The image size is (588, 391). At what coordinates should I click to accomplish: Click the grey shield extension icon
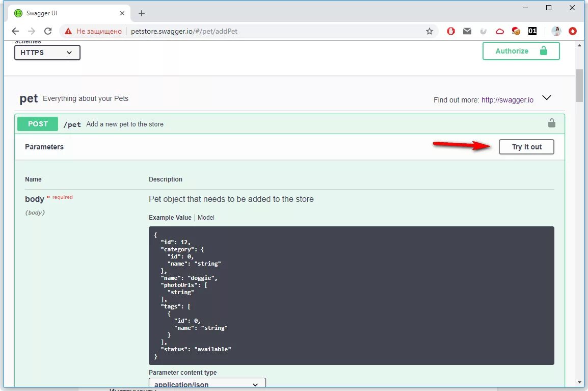coord(483,31)
